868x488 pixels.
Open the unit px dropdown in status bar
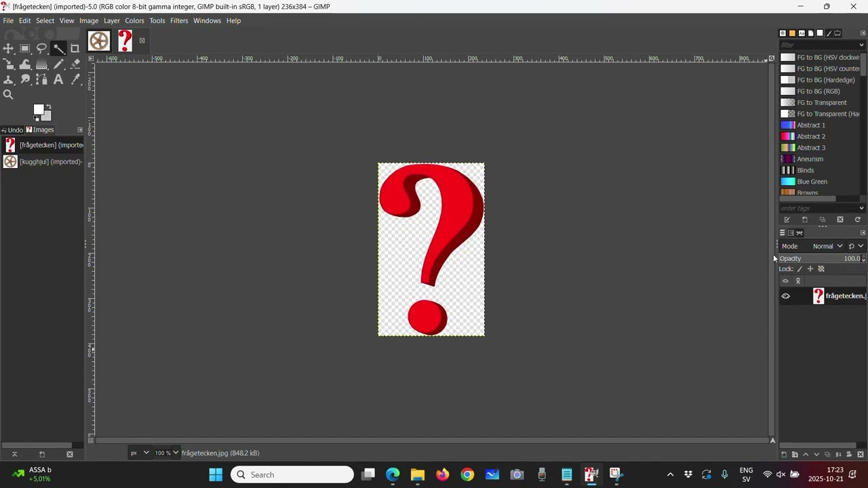(x=140, y=453)
